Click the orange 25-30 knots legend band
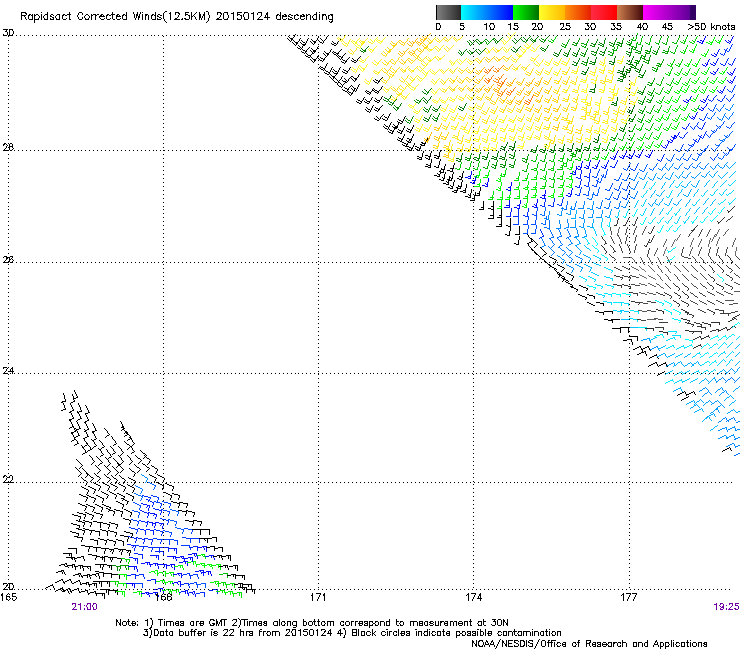The image size is (740, 650). (578, 12)
